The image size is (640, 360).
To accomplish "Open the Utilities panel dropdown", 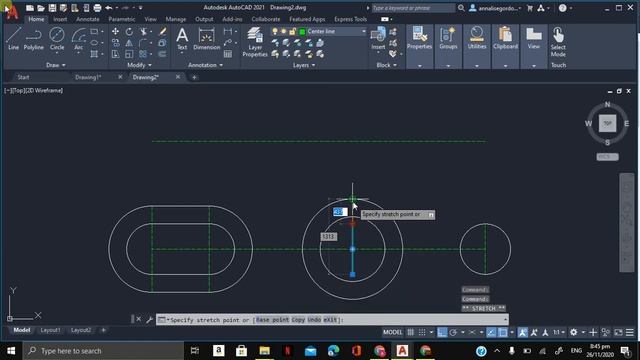I will (x=477, y=65).
